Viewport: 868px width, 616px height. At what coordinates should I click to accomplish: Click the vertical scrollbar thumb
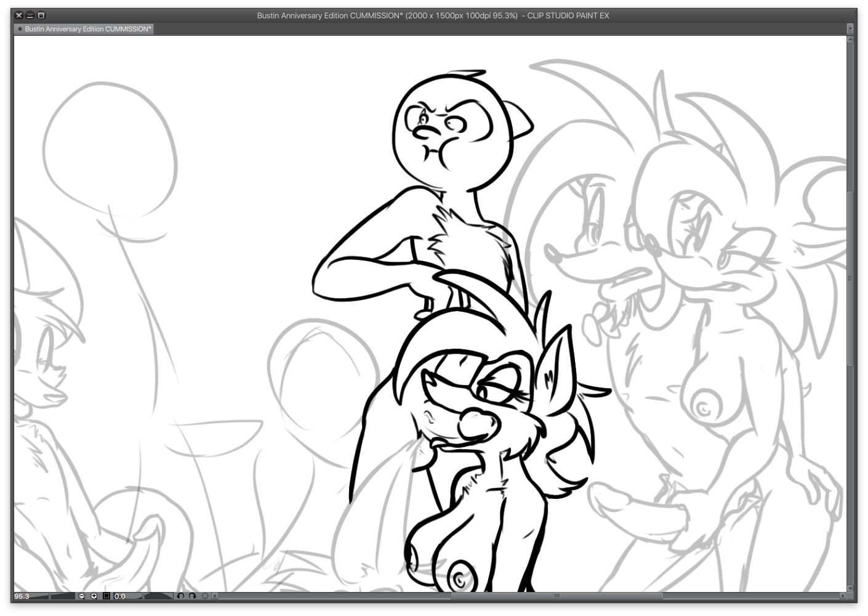(x=850, y=278)
